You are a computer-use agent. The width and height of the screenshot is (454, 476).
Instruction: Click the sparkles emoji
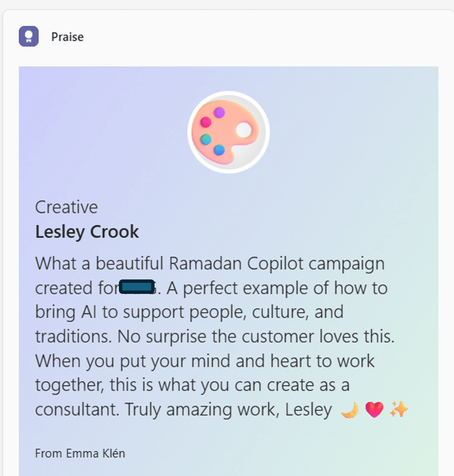(399, 410)
